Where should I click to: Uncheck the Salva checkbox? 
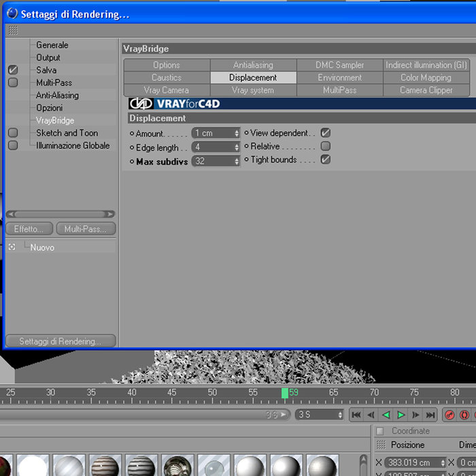pos(13,70)
